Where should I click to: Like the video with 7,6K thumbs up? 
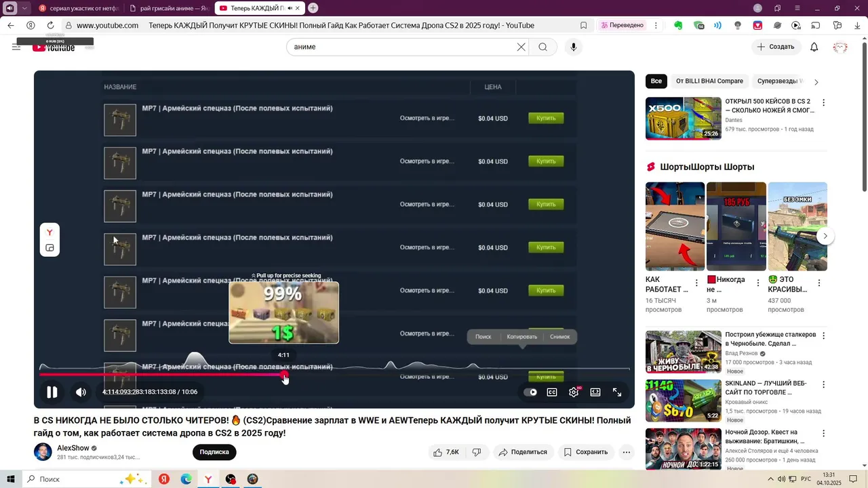point(446,452)
